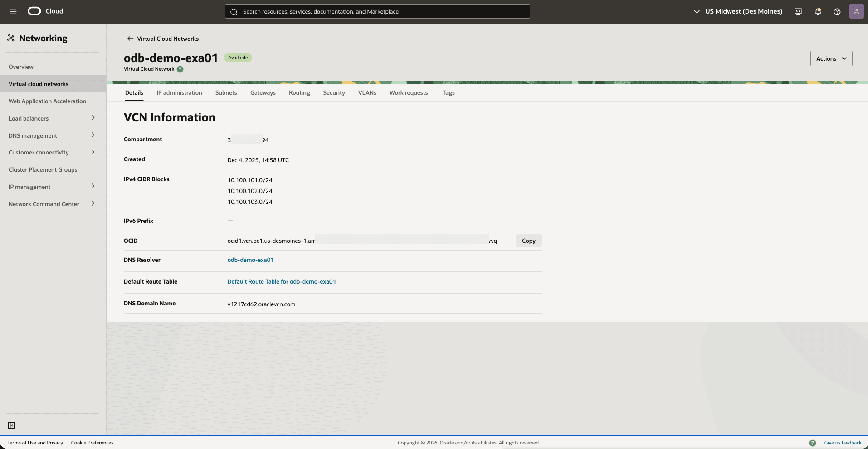This screenshot has height=449, width=868.
Task: Collapse the left navigation sidebar
Action: click(x=11, y=425)
